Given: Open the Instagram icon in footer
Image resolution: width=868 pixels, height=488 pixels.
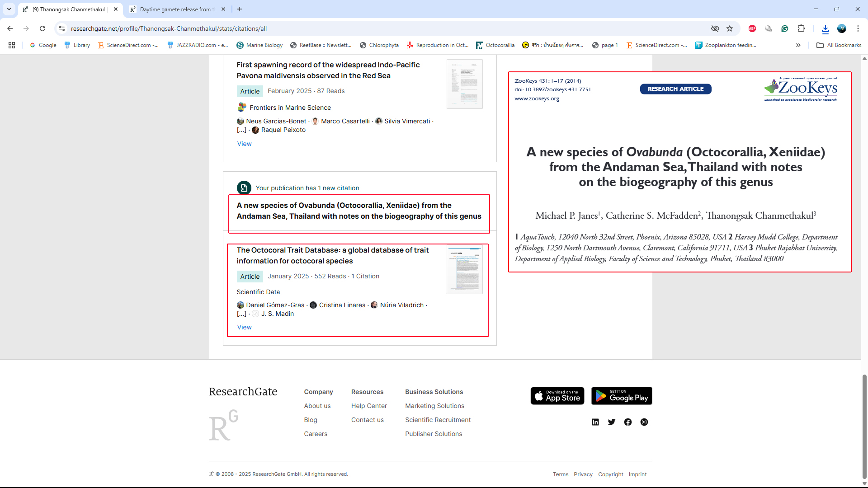Looking at the screenshot, I should 644,422.
